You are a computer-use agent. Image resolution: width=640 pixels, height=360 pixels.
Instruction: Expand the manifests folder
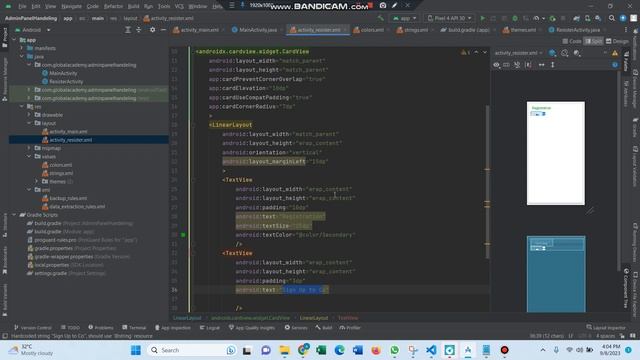(22, 48)
